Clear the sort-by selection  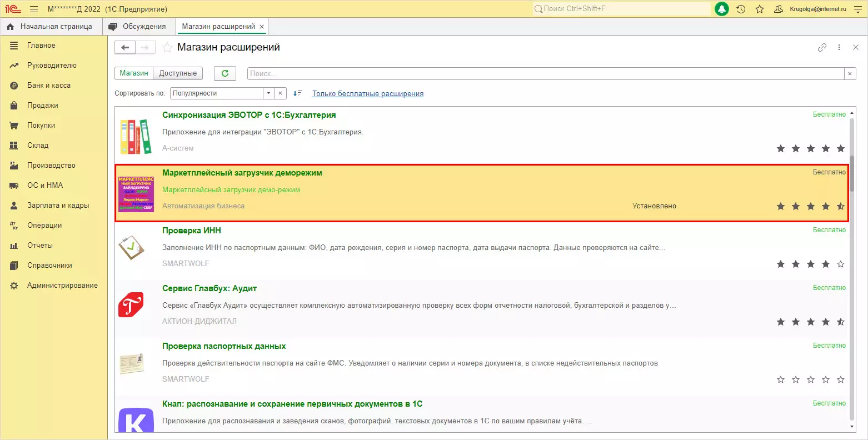[x=281, y=93]
